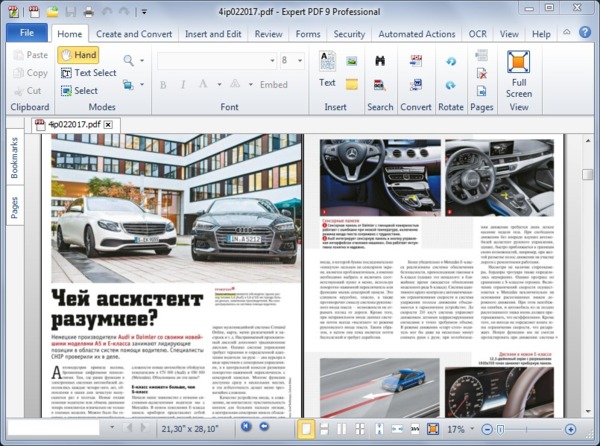The width and height of the screenshot is (600, 446).
Task: Open the Automated Actions tab
Action: (x=417, y=34)
